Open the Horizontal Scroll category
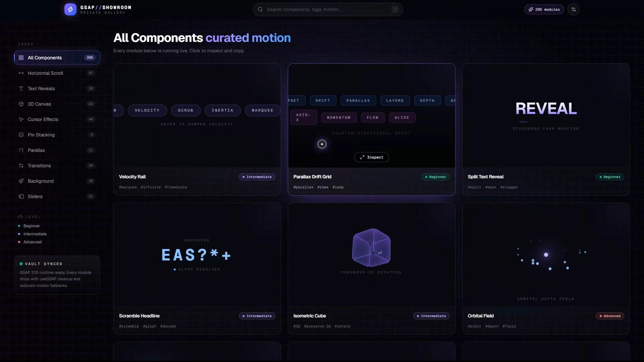 click(x=57, y=73)
